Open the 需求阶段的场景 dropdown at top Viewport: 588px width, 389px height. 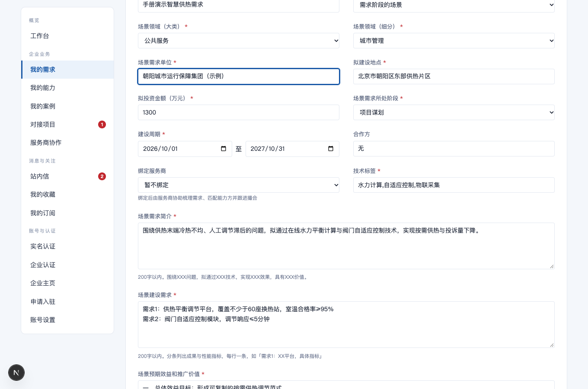point(454,5)
